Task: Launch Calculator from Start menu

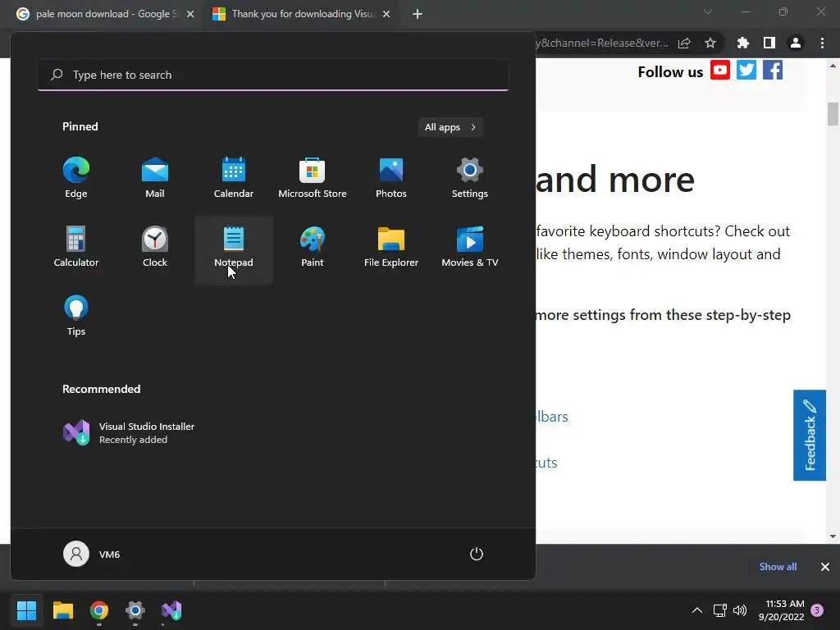Action: (x=76, y=247)
